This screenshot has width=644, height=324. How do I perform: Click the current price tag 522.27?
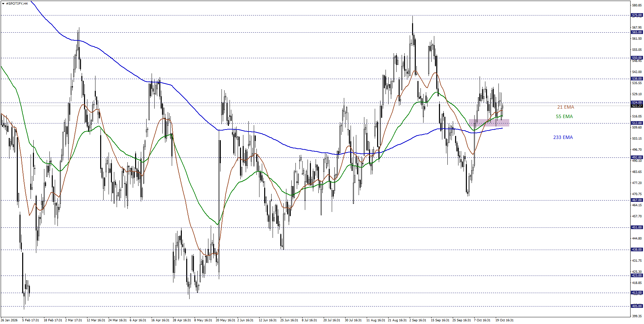coord(637,106)
